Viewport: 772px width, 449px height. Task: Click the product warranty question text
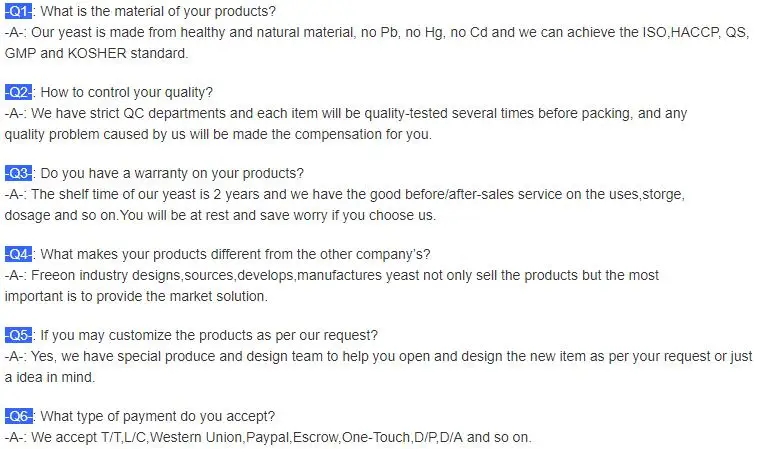(x=172, y=173)
